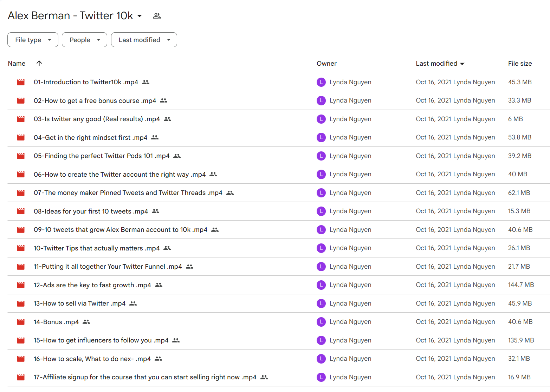
Task: Open the File type filter
Action: (33, 40)
